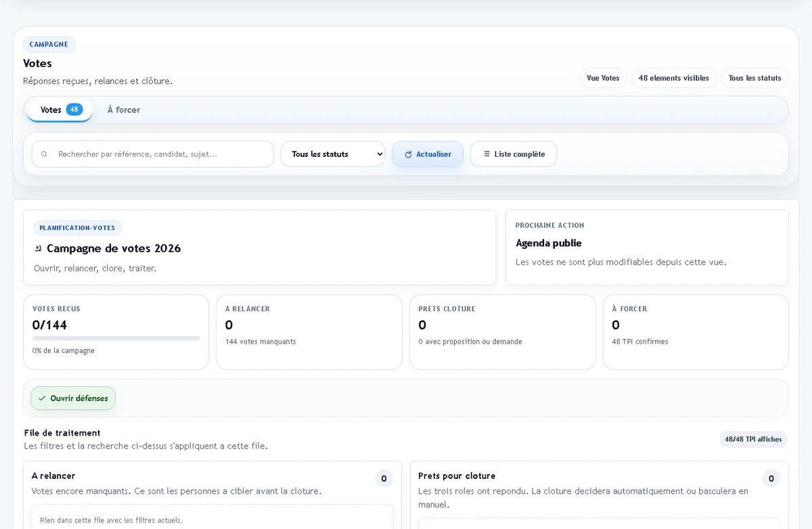
Task: Click 'Réponses reçues, relances et clôture.' subtitle
Action: [x=97, y=81]
